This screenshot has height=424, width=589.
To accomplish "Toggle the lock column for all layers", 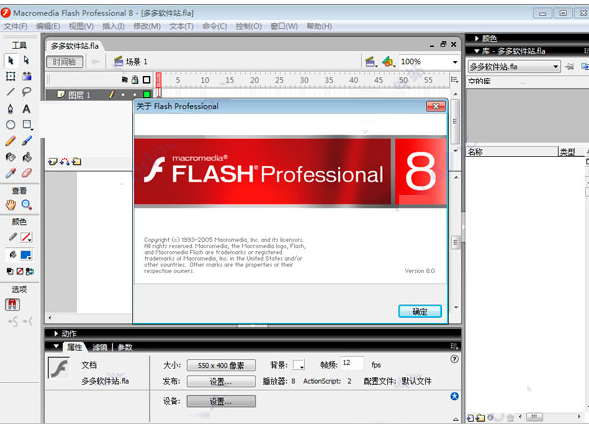I will [x=135, y=80].
